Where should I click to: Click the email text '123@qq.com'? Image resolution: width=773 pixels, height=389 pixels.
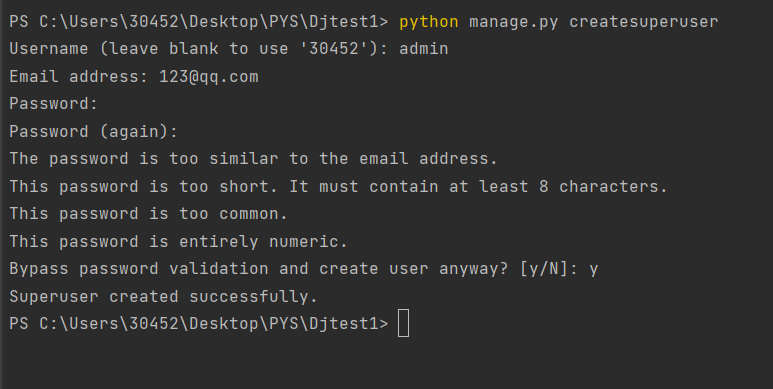(x=209, y=77)
